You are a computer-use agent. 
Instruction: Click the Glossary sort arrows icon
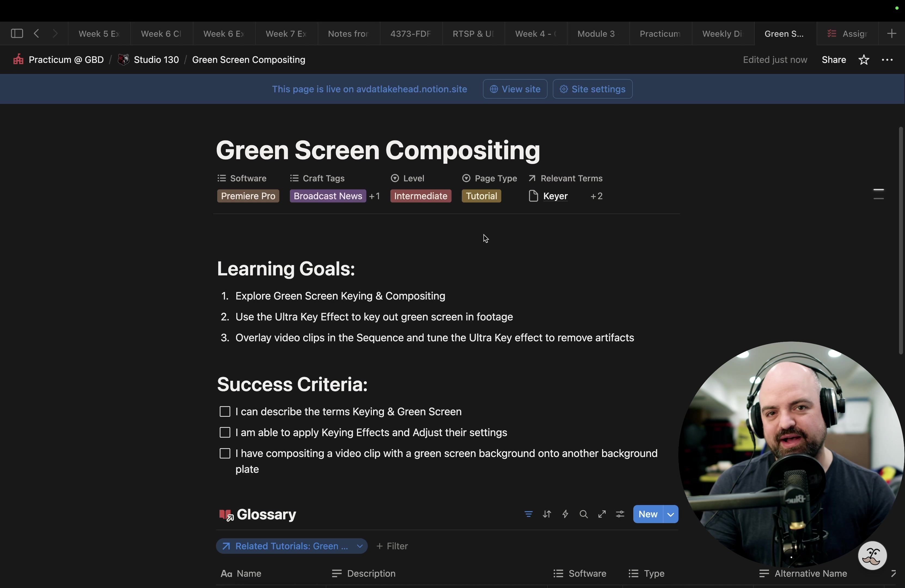click(x=547, y=514)
